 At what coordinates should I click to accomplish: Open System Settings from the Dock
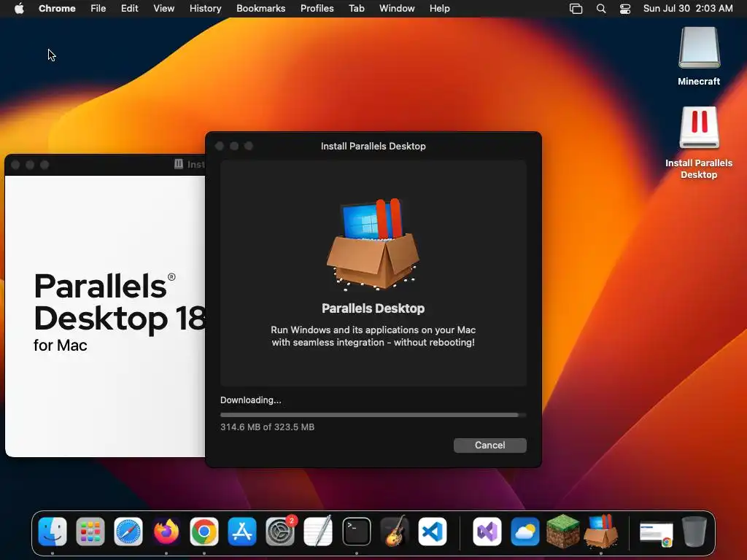click(280, 532)
